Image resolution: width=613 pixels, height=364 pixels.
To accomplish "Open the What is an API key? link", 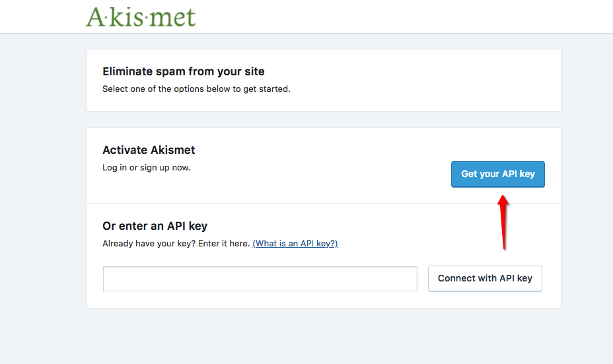I will pyautogui.click(x=295, y=243).
